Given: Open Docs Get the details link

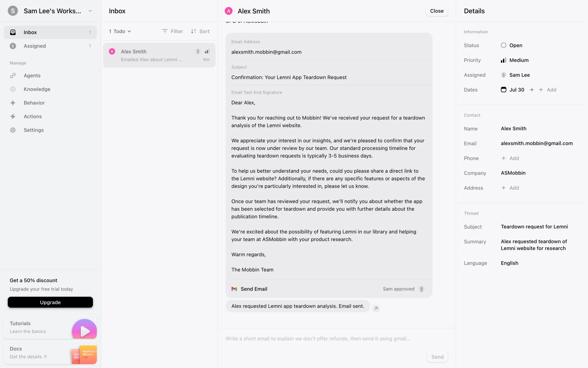Looking at the screenshot, I should [x=28, y=357].
